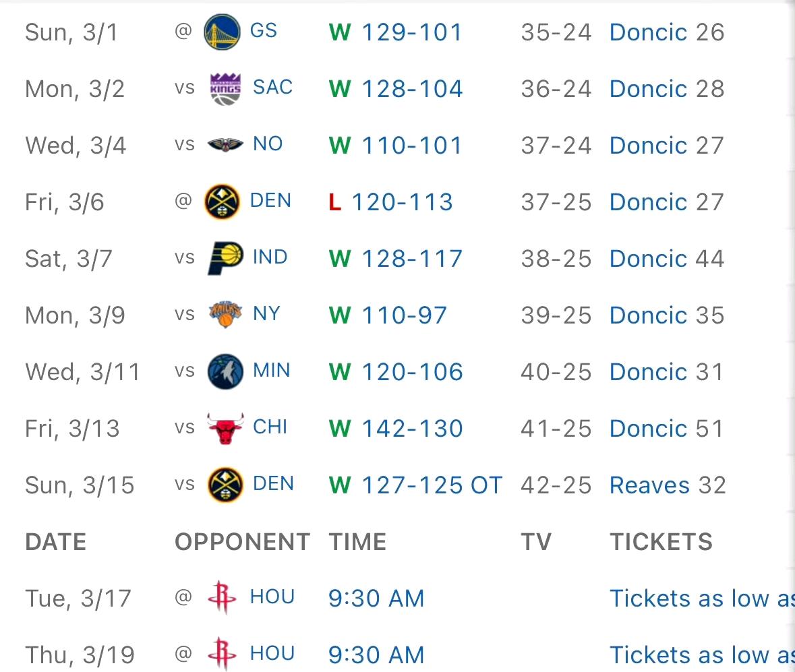This screenshot has width=795, height=672.
Task: Open Doncic 51 high scorer link
Action: [666, 429]
